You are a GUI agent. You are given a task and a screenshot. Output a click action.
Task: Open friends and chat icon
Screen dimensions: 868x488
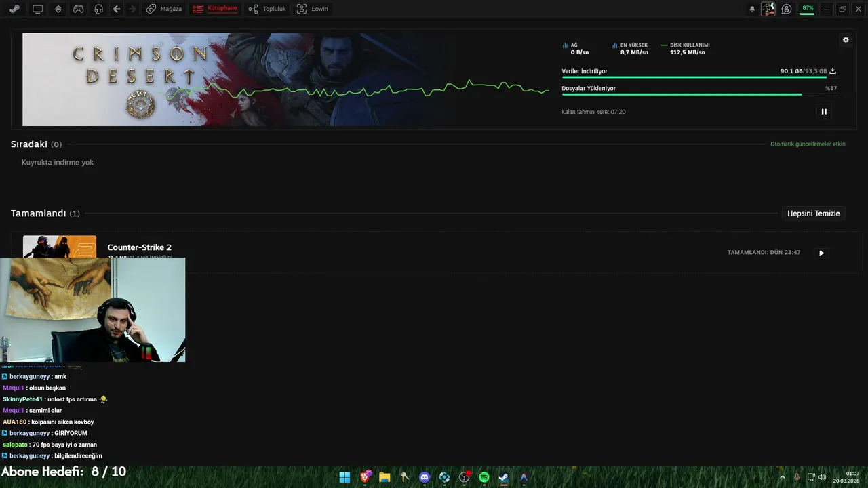[x=787, y=9]
